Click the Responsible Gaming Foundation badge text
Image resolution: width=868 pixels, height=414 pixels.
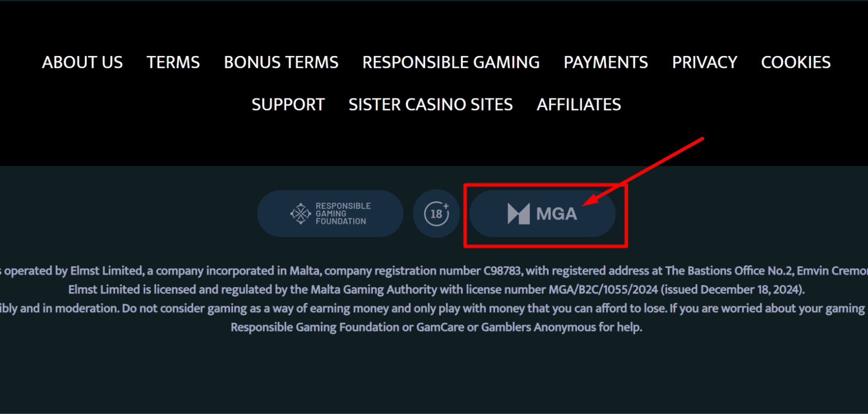pos(343,214)
